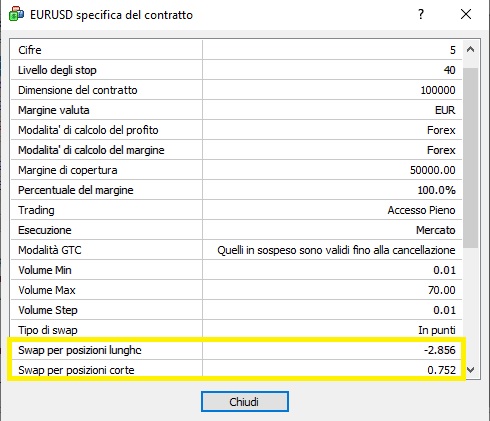Click the Margine valuta EUR value
This screenshot has width=490, height=421.
[445, 110]
